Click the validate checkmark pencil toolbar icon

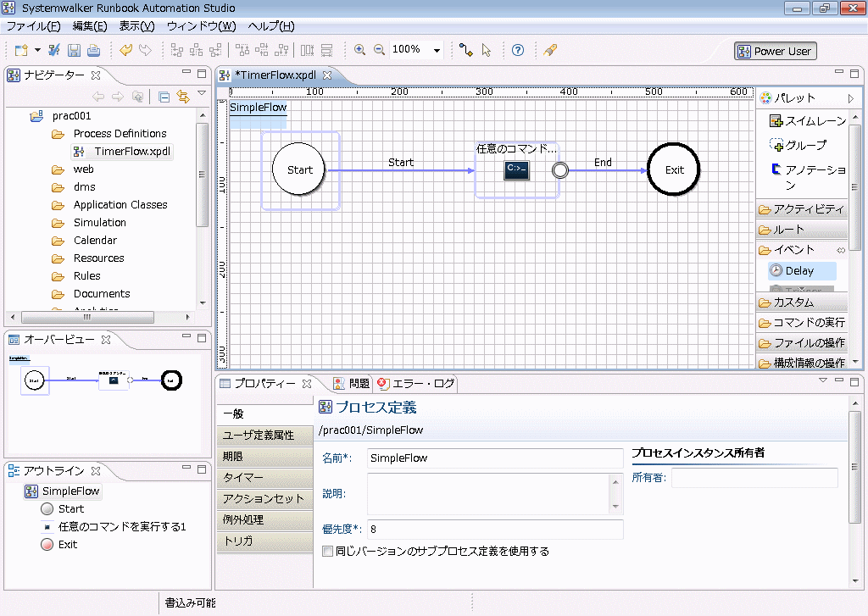(x=53, y=50)
